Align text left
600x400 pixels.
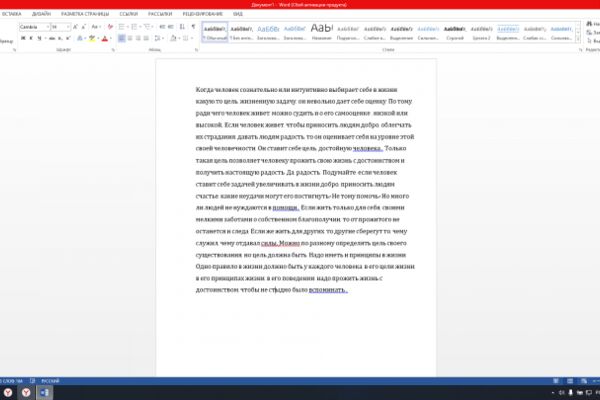pos(122,38)
